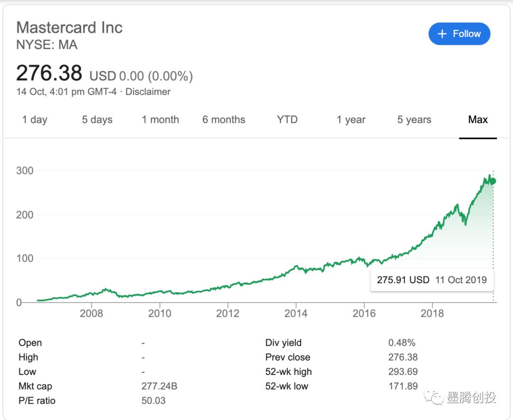Switch to 1 year range
513x420 pixels.
351,120
